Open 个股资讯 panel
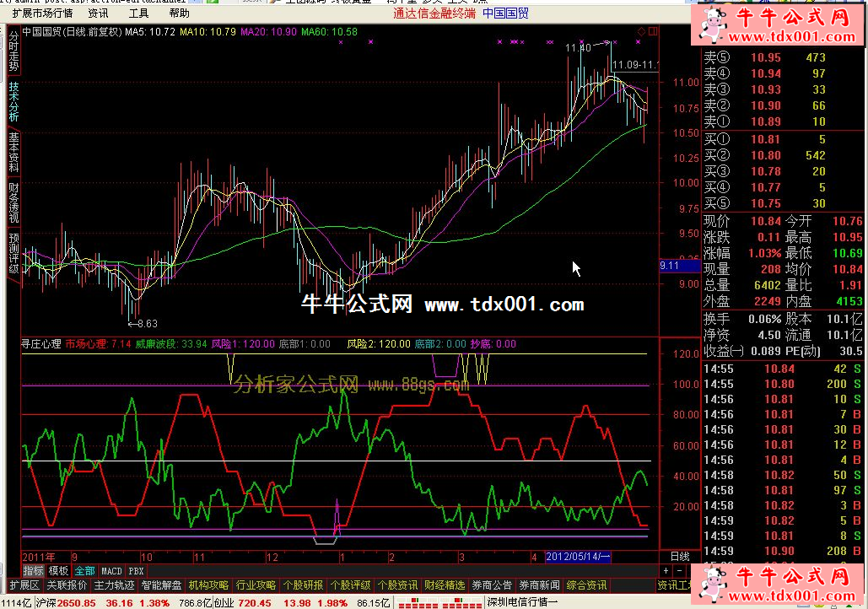The image size is (868, 609). [397, 585]
